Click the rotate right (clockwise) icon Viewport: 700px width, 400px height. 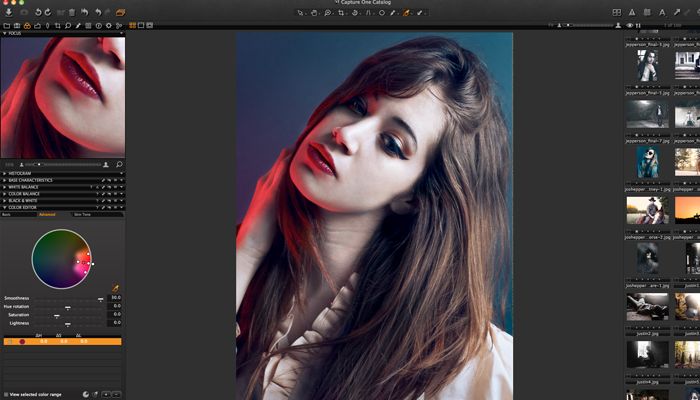coord(48,12)
